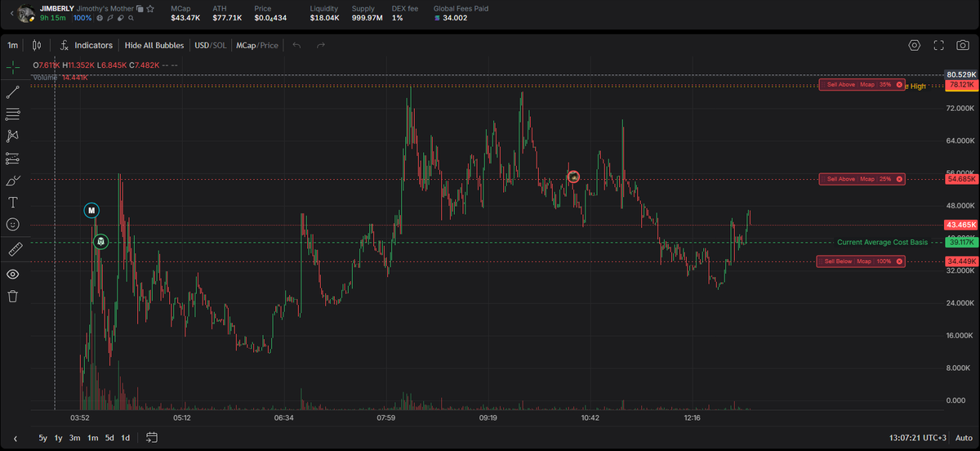Click the Liquidity $18.04K value
The height and width of the screenshot is (451, 980).
coord(325,17)
